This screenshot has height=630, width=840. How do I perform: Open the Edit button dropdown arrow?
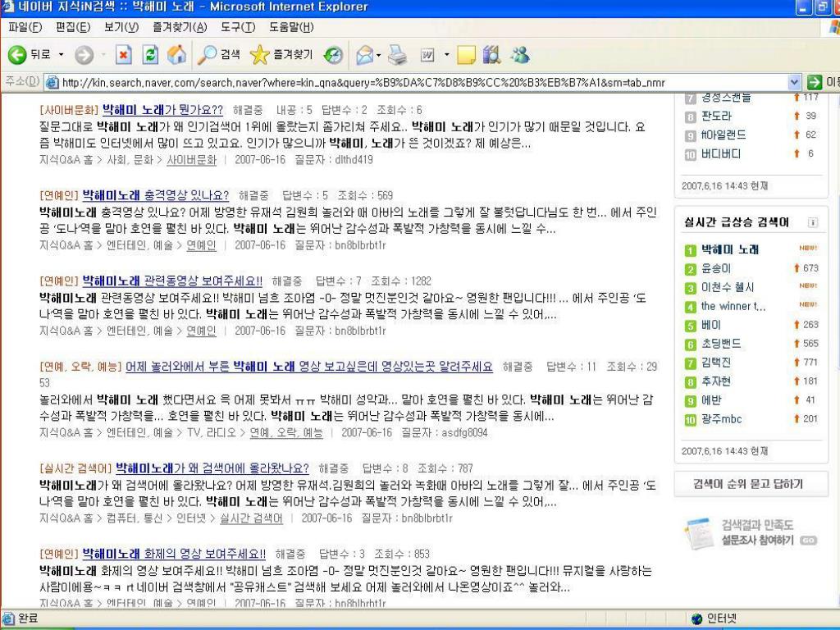446,55
